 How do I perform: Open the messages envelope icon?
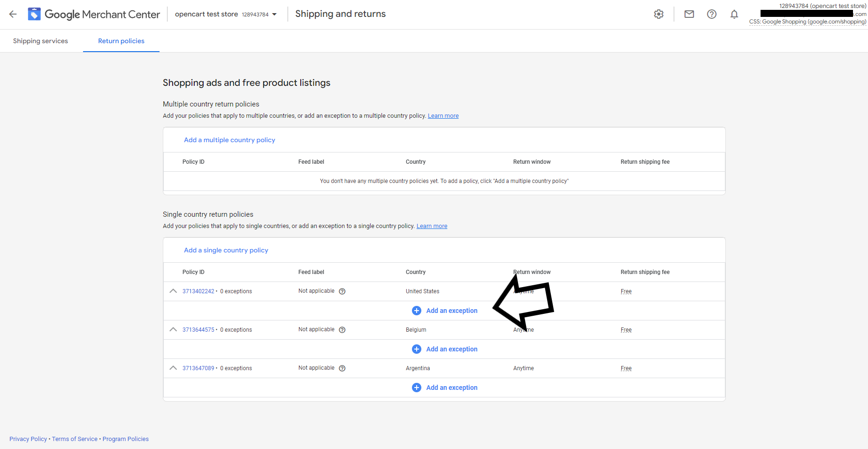tap(689, 14)
